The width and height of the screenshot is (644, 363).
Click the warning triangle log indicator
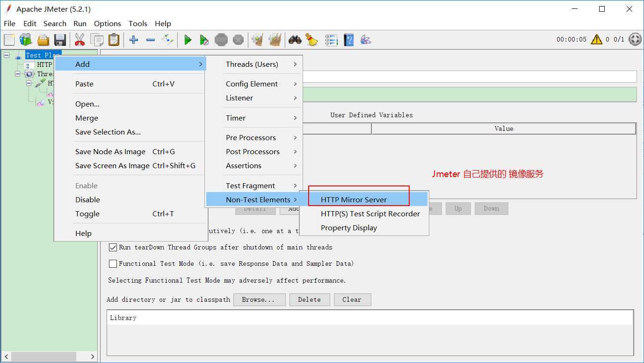596,39
